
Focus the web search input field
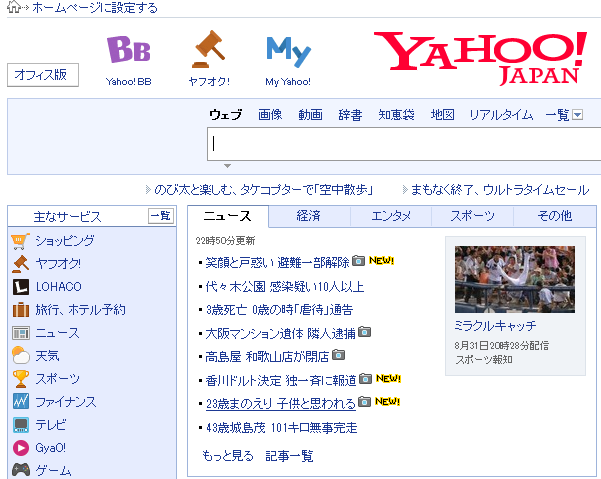pyautogui.click(x=404, y=144)
